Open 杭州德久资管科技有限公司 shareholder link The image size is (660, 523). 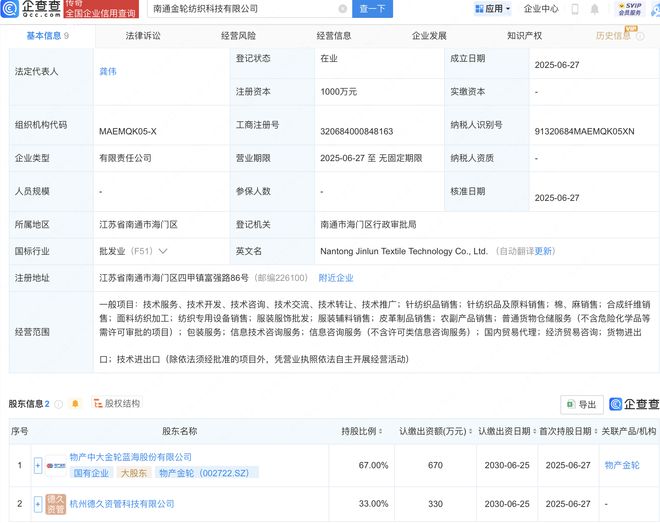(x=122, y=504)
